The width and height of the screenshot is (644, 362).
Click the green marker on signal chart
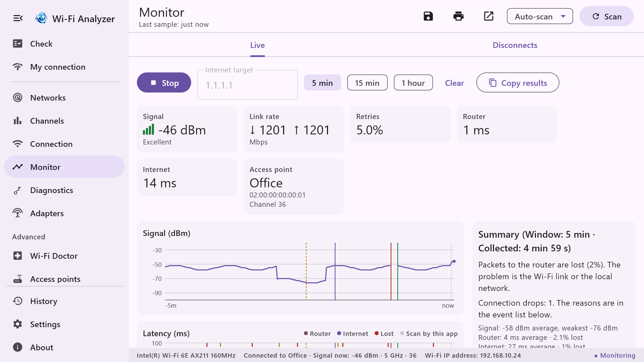pos(398,271)
